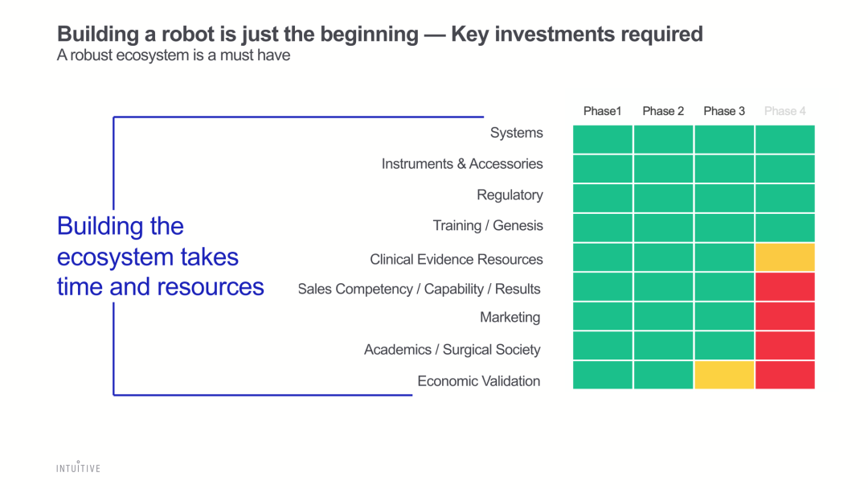Click the yellow Economic Validation Phase 3 cell
The width and height of the screenshot is (868, 489).
[724, 375]
